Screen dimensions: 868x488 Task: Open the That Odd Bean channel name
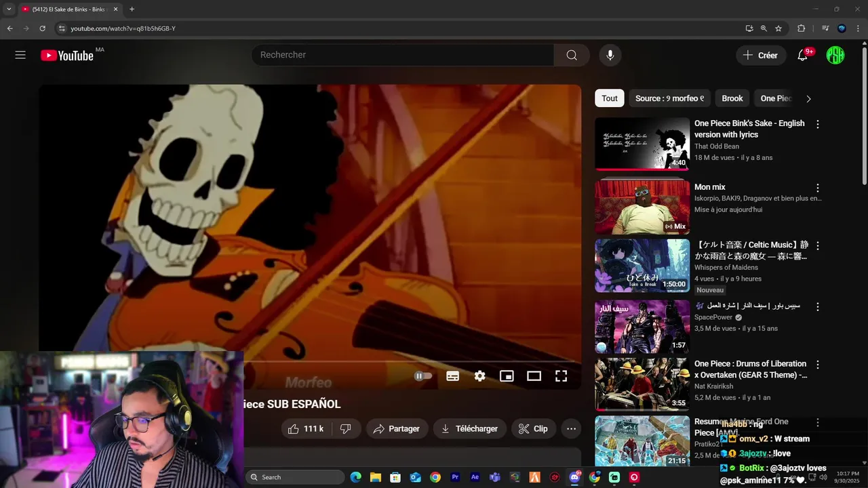point(717,146)
